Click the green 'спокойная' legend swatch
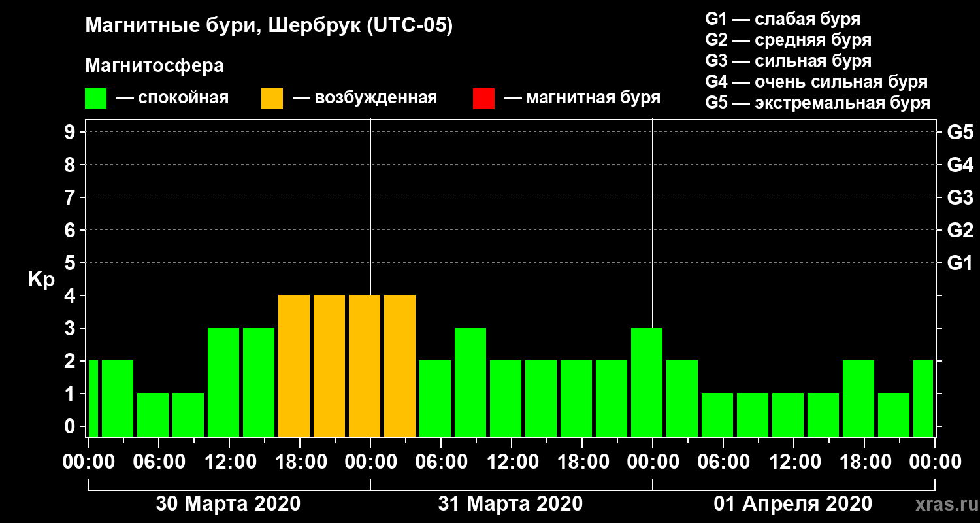980x523 pixels. pos(95,99)
